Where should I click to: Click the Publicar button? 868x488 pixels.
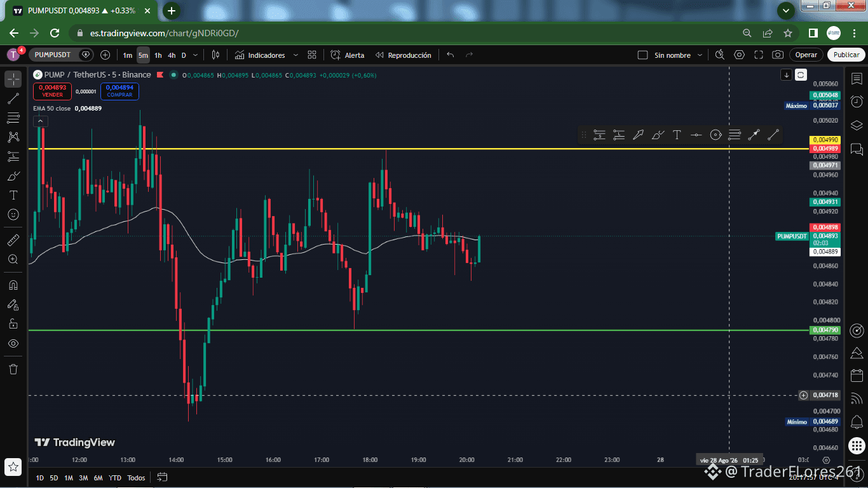846,55
